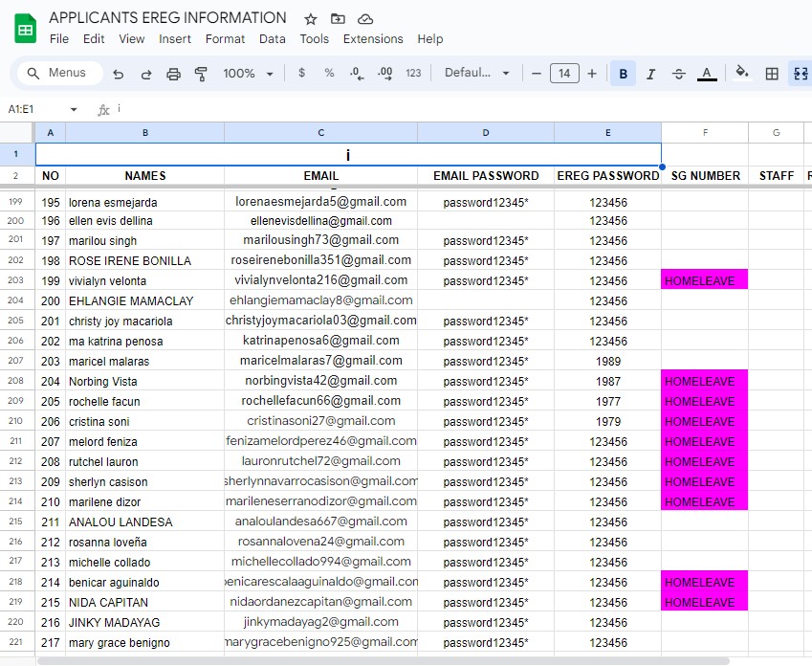Open the name box dropdown arrow
This screenshot has width=812, height=666.
74,109
